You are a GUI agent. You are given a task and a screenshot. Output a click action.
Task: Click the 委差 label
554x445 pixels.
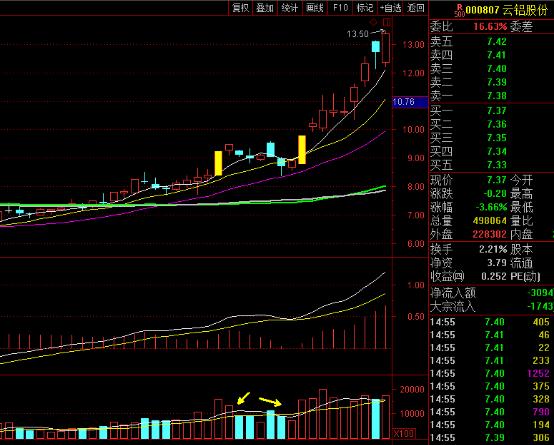(x=521, y=27)
